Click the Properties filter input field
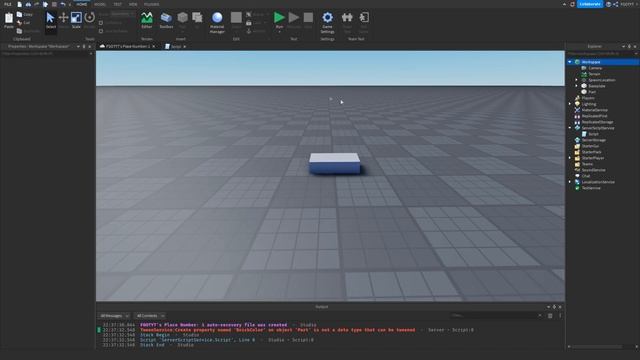Image resolution: width=640 pixels, height=360 pixels. click(46, 53)
